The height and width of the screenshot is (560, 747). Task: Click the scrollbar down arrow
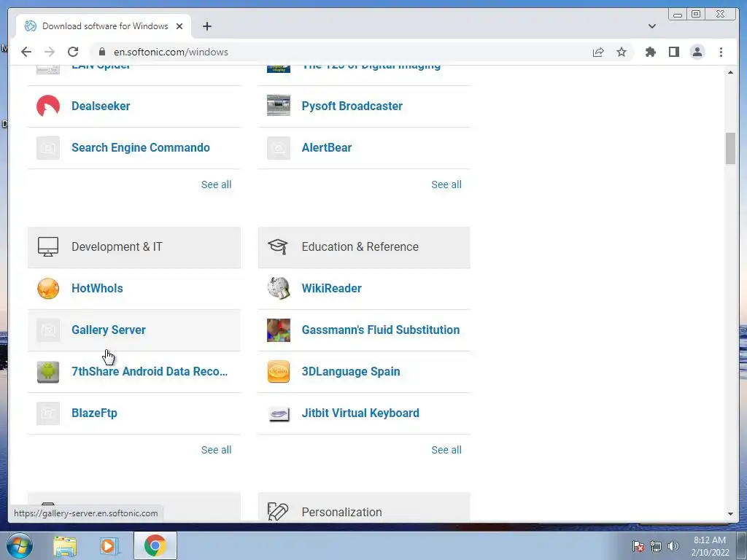[x=730, y=514]
